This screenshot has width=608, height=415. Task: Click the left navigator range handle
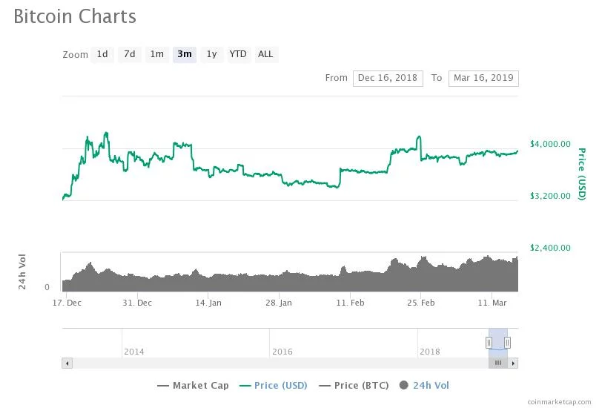[x=489, y=343]
